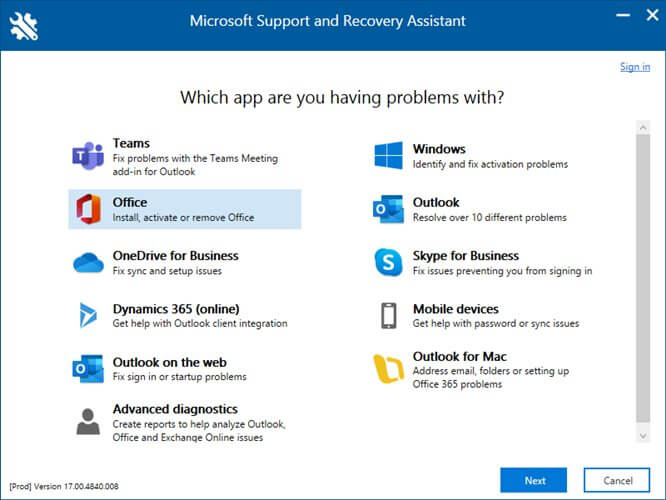Image resolution: width=666 pixels, height=500 pixels.
Task: Click the yellow Outlook for Mac icon
Action: pos(388,369)
